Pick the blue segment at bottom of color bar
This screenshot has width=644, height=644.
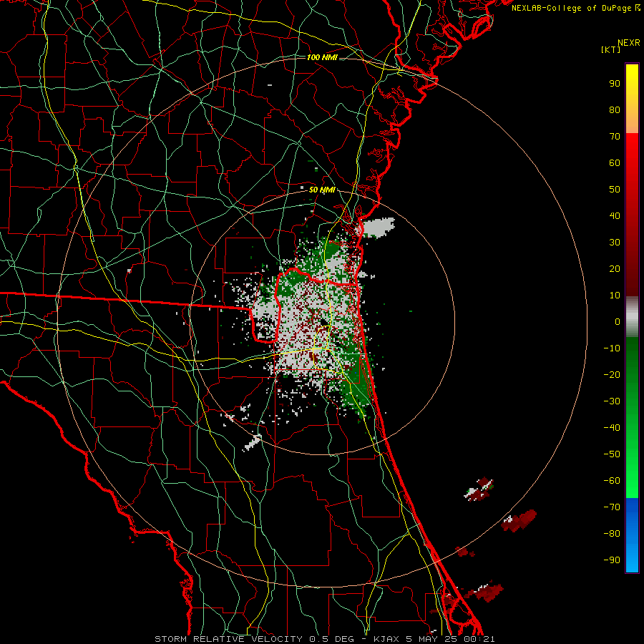[632, 535]
